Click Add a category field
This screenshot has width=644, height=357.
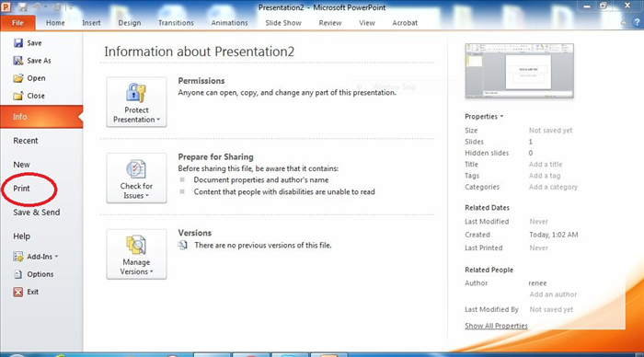point(553,187)
